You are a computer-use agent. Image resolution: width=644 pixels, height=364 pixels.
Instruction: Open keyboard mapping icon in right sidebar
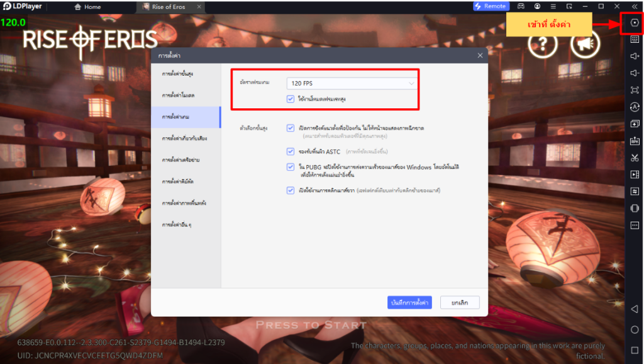click(x=635, y=39)
